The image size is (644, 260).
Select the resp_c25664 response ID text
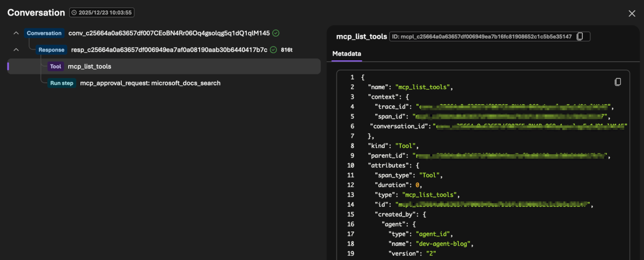point(169,50)
